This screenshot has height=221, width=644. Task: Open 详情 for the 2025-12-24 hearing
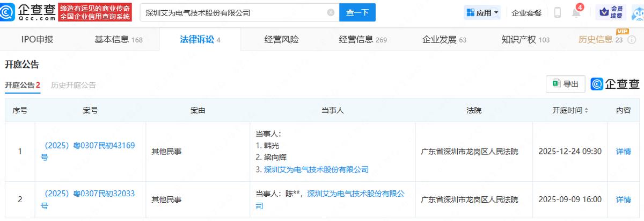(x=623, y=152)
